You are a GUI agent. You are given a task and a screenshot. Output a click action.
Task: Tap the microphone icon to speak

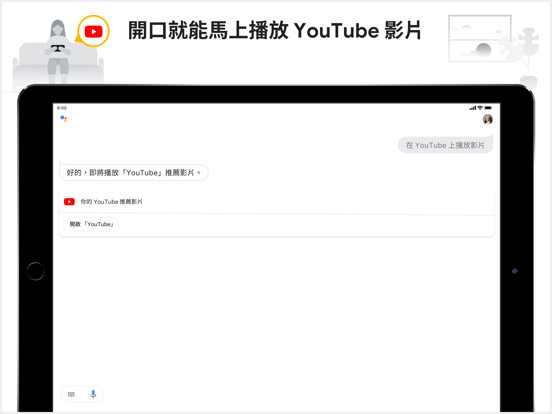click(93, 394)
